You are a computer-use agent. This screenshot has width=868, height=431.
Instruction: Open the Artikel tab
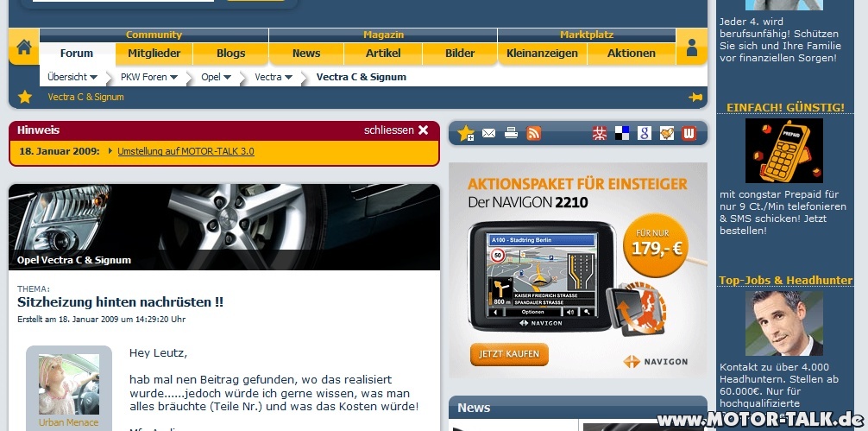[x=383, y=54]
